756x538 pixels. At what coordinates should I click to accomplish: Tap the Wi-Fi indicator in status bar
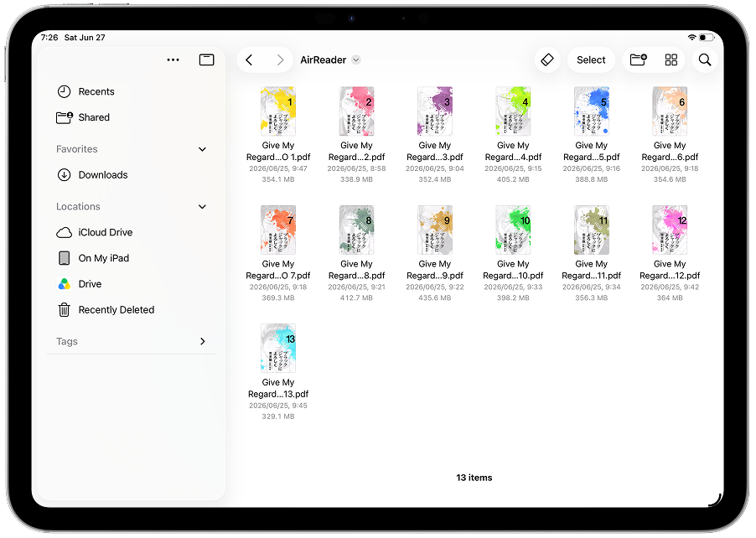pos(691,37)
